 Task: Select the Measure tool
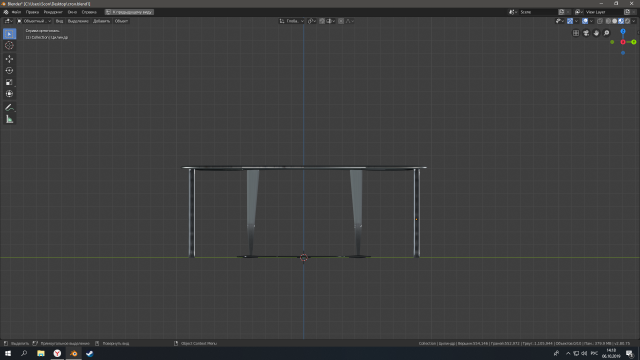[9, 120]
